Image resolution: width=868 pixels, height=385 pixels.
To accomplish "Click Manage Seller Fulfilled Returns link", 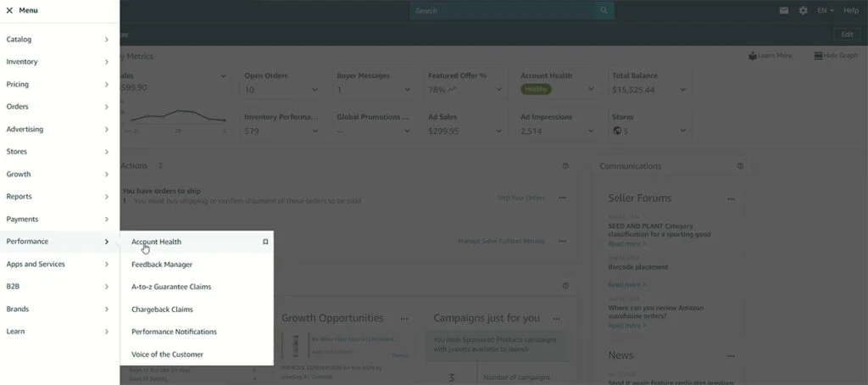I will [501, 242].
